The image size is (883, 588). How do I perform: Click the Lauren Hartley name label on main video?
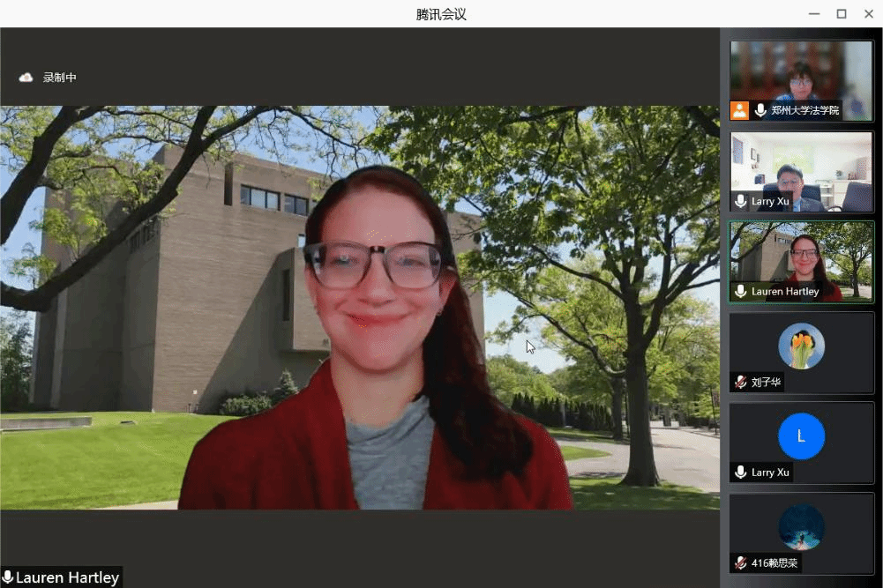click(x=68, y=577)
